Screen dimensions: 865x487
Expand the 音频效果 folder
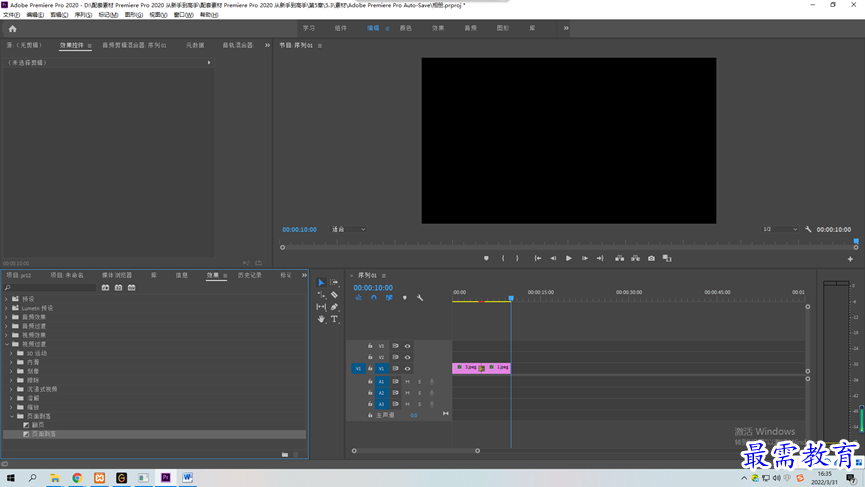7,317
